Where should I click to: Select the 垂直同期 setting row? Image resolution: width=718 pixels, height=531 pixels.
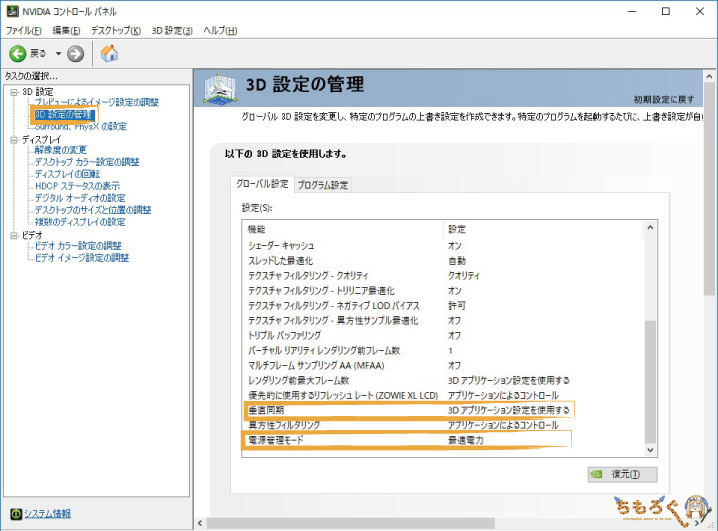coord(443,410)
